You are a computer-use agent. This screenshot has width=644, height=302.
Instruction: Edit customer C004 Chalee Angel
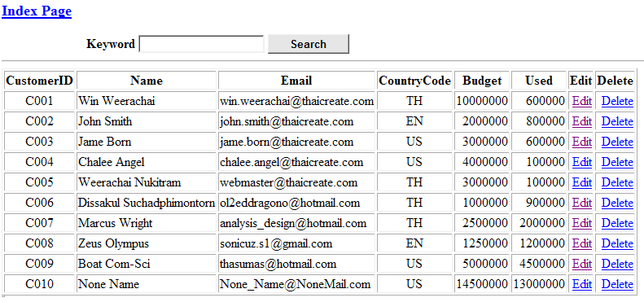click(x=581, y=162)
